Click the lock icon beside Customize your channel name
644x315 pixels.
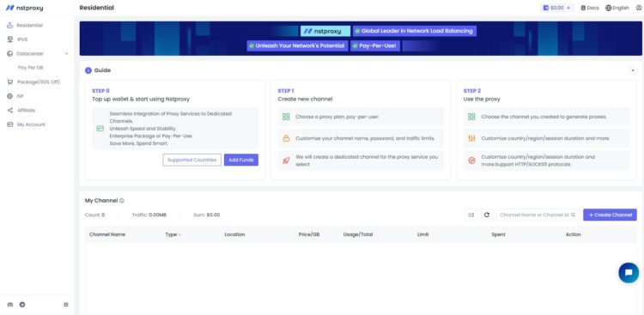286,138
